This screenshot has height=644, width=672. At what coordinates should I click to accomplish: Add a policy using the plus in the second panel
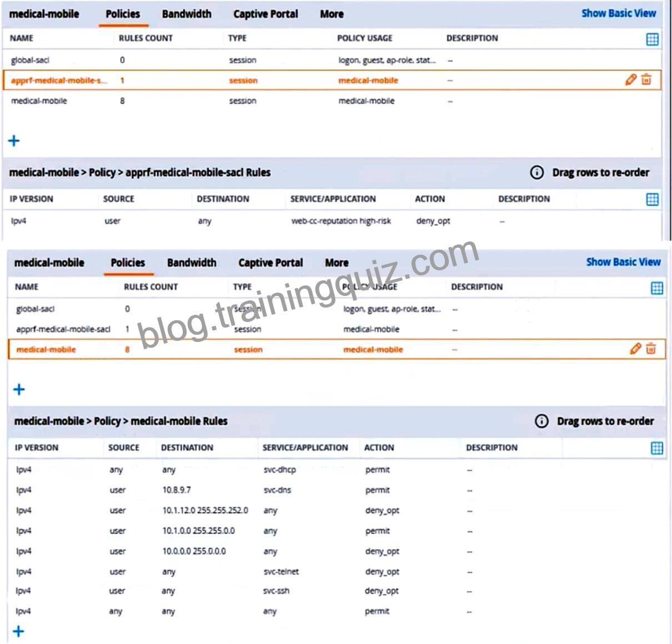(19, 389)
